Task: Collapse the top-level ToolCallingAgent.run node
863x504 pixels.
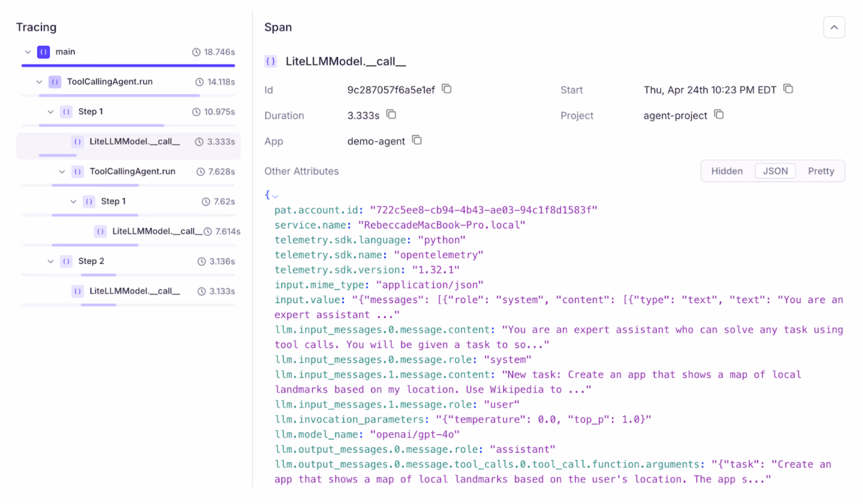Action: tap(39, 82)
